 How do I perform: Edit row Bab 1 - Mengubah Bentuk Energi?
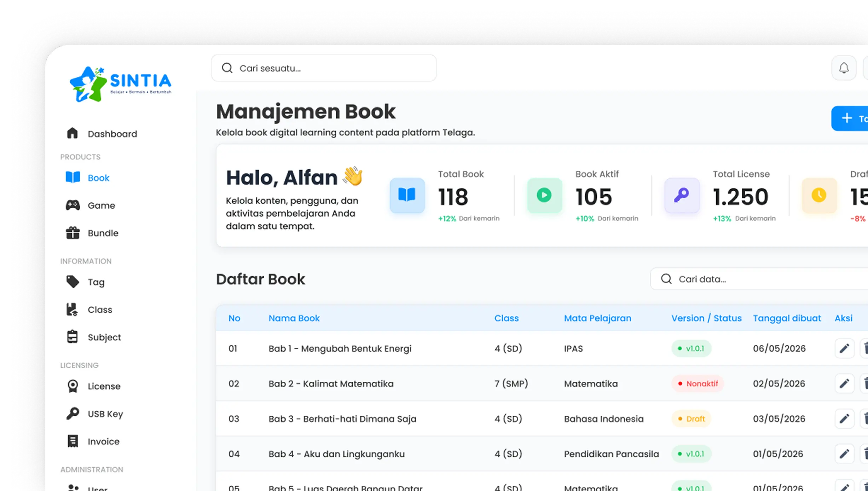844,348
